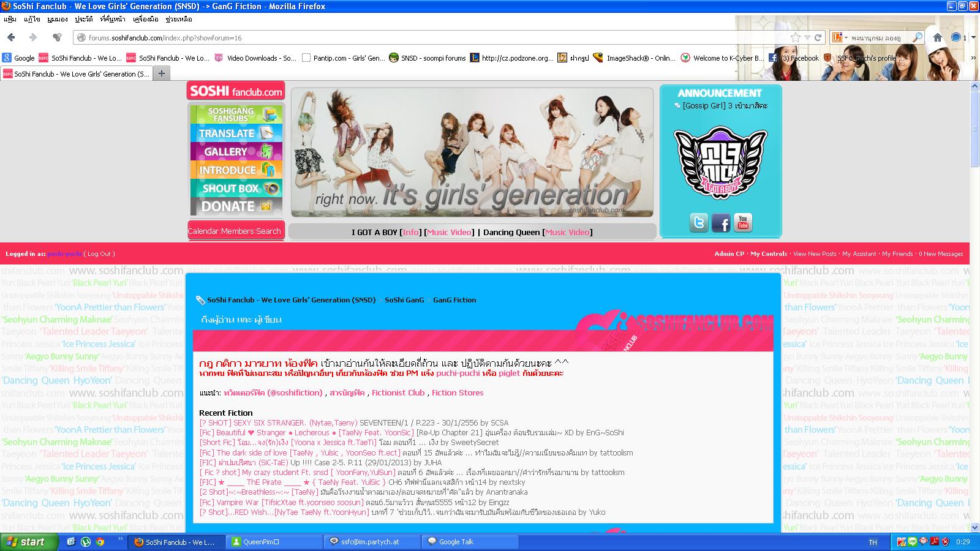Open the Firefox home page
980x551 pixels.
coord(937,37)
